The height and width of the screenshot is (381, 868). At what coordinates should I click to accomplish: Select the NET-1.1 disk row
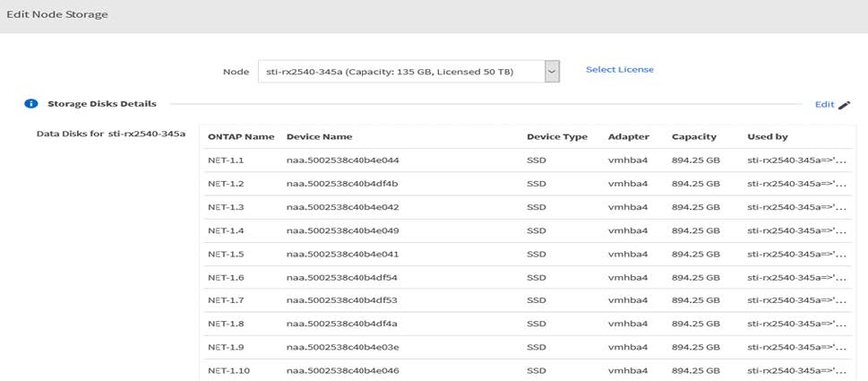click(226, 160)
